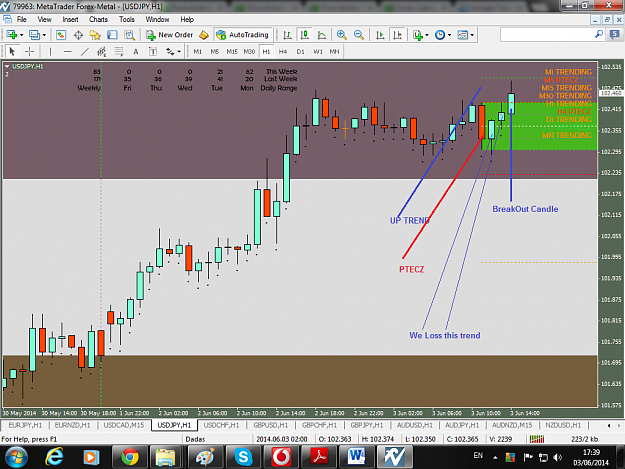
Task: Switch to the NZDUSD,H1 chart tab
Action: pyautogui.click(x=563, y=425)
